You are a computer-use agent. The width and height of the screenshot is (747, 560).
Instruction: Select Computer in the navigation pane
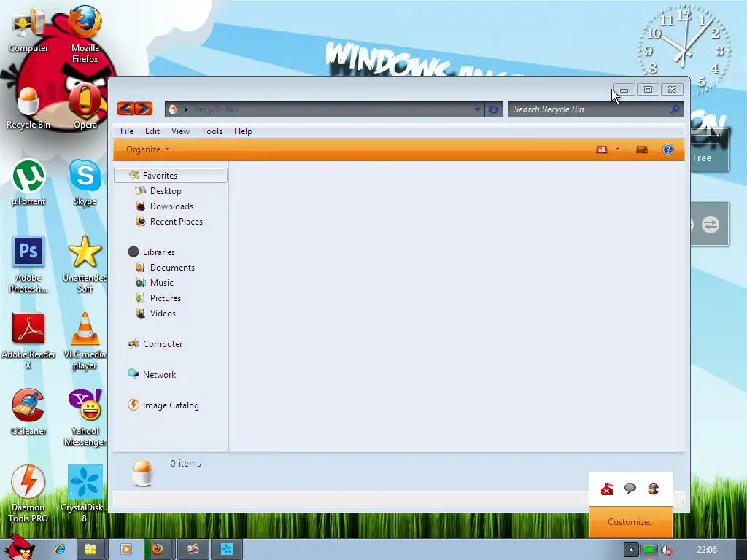pyautogui.click(x=163, y=344)
